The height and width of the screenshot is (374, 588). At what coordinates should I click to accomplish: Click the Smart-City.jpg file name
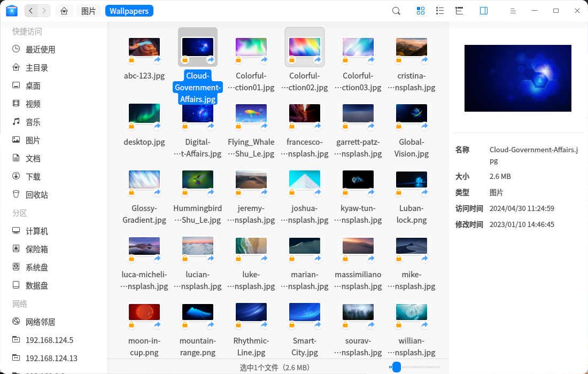[x=305, y=347]
